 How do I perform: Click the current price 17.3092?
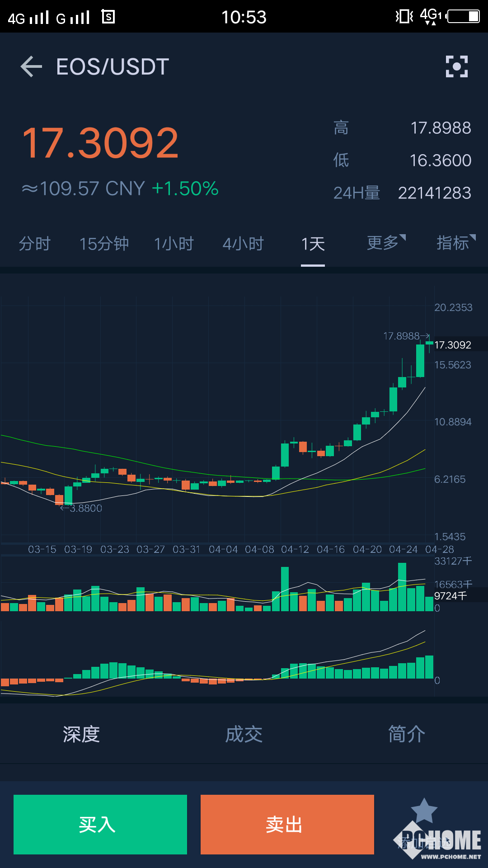101,143
